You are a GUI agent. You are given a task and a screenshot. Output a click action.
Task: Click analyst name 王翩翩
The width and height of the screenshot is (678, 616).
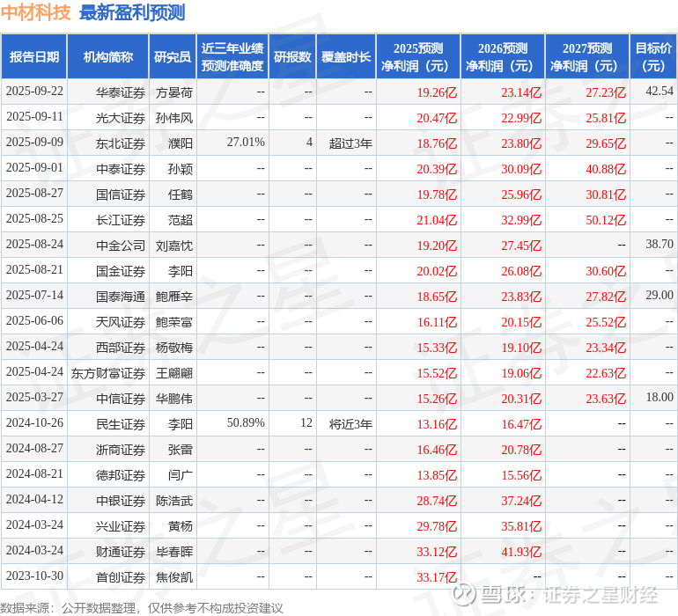(174, 373)
